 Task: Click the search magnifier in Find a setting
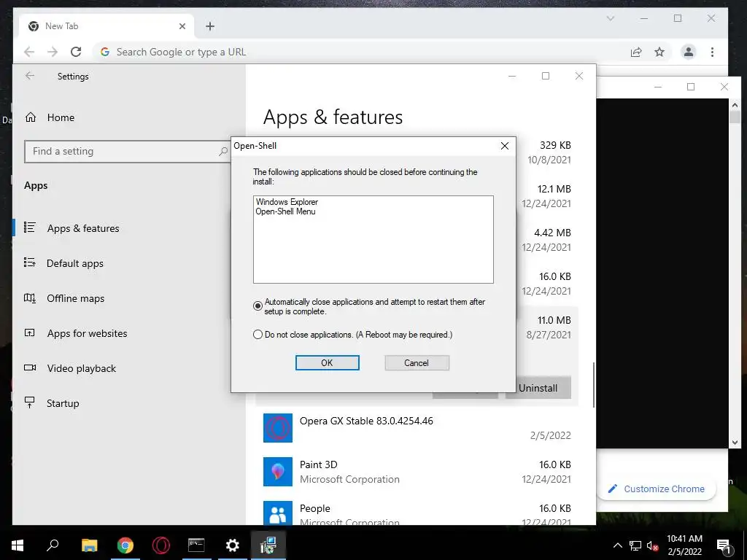pos(222,152)
